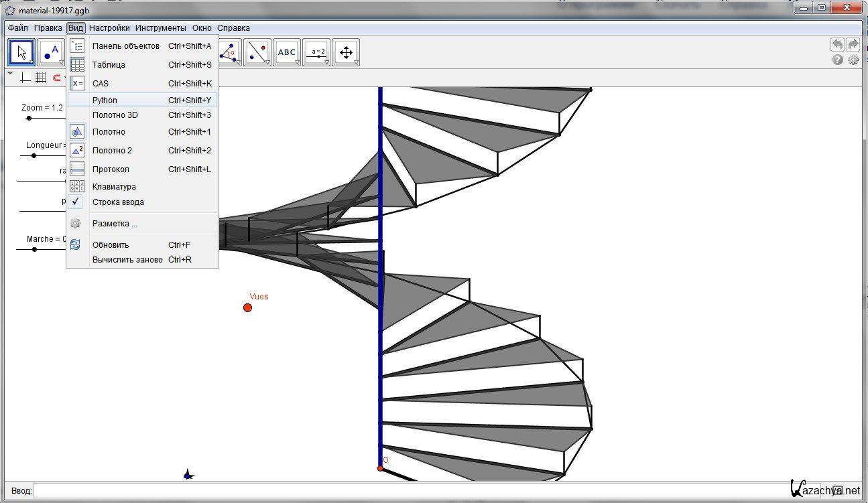Screen dimensions: 868x503
Task: Select the Move arrow tool
Action: (21, 52)
